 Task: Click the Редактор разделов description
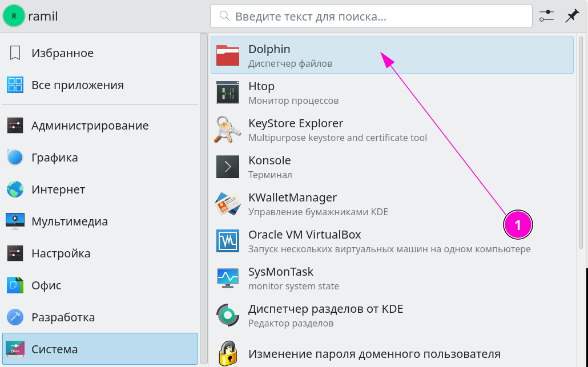pyautogui.click(x=291, y=323)
